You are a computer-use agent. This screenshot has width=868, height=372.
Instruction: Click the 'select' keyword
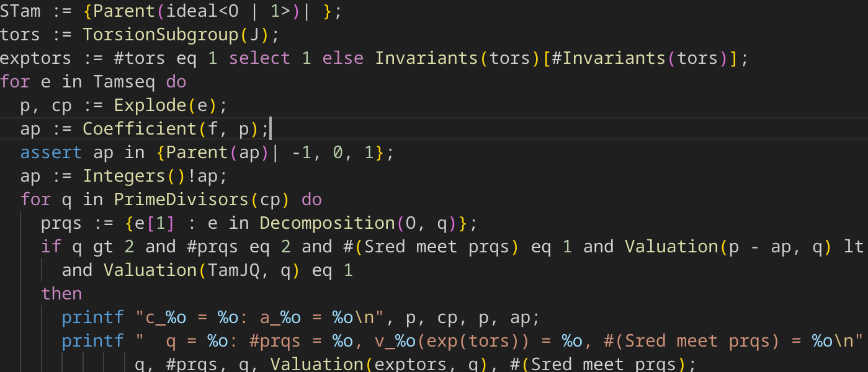tap(259, 58)
